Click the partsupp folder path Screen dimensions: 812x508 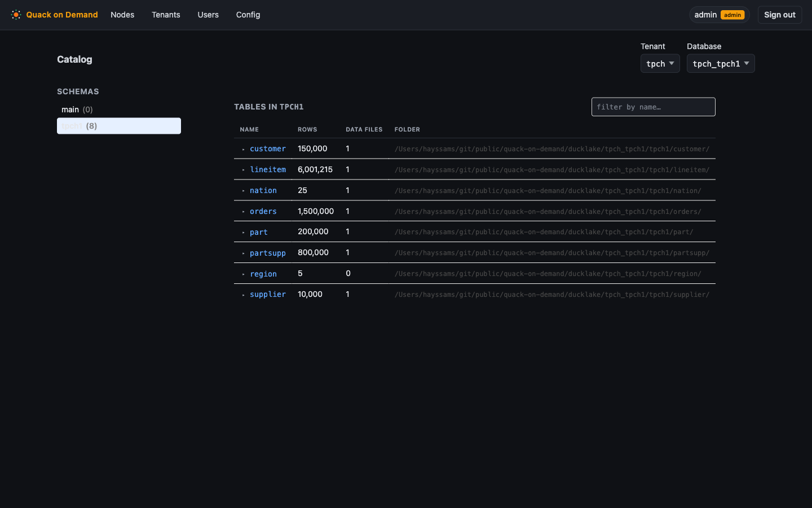[x=552, y=253]
